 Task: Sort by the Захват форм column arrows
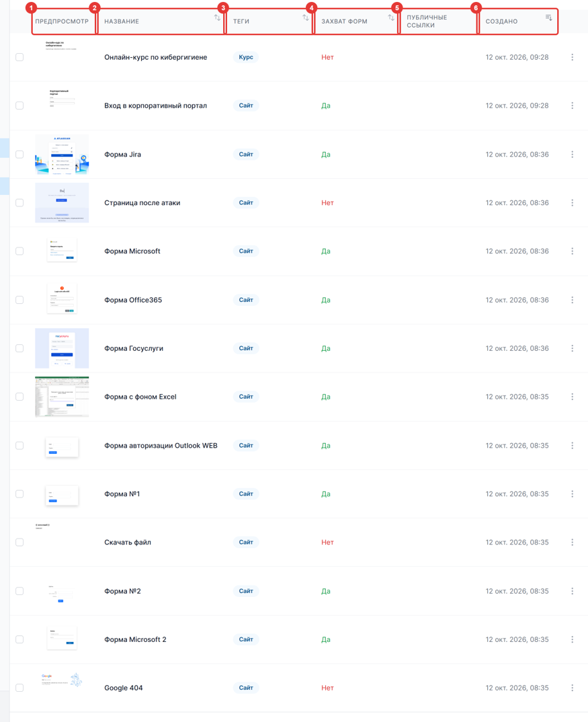click(391, 17)
